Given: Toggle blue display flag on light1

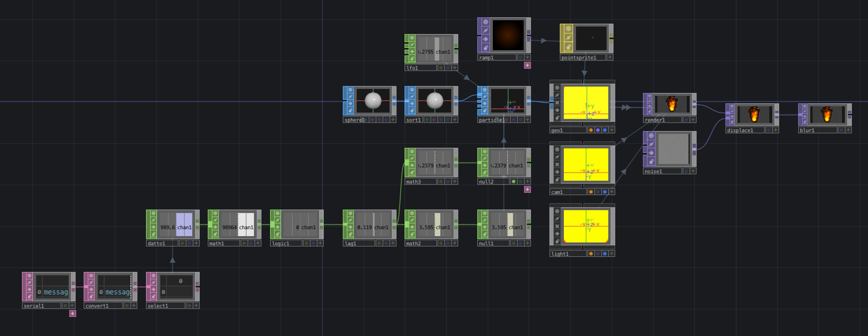Looking at the screenshot, I should click(605, 254).
